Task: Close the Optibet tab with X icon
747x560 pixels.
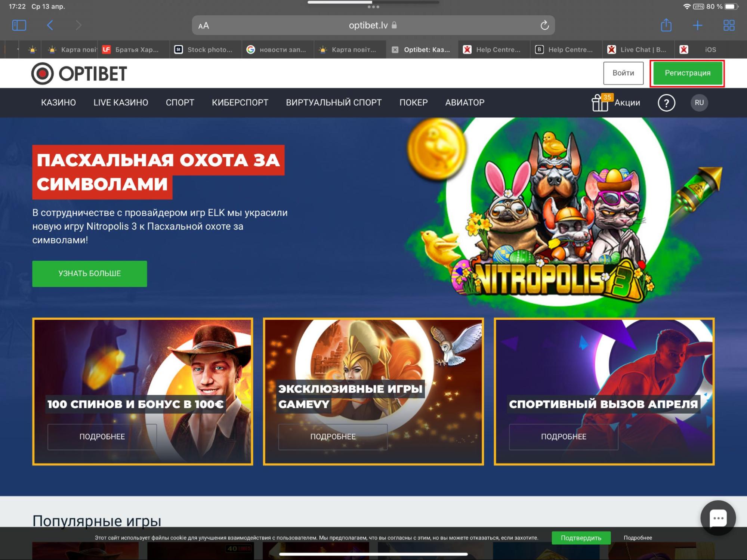Action: [395, 50]
